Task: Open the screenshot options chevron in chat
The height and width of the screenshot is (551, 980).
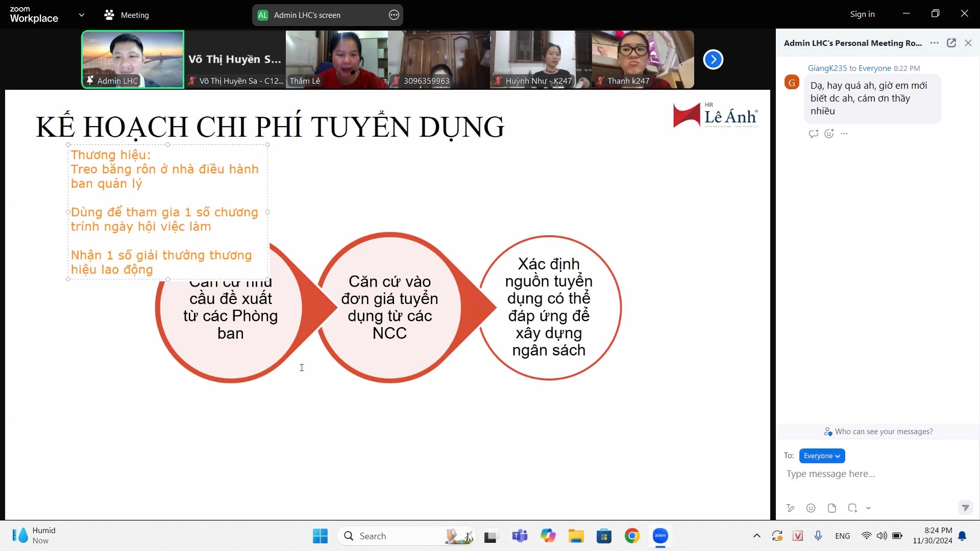Action: coord(869,508)
